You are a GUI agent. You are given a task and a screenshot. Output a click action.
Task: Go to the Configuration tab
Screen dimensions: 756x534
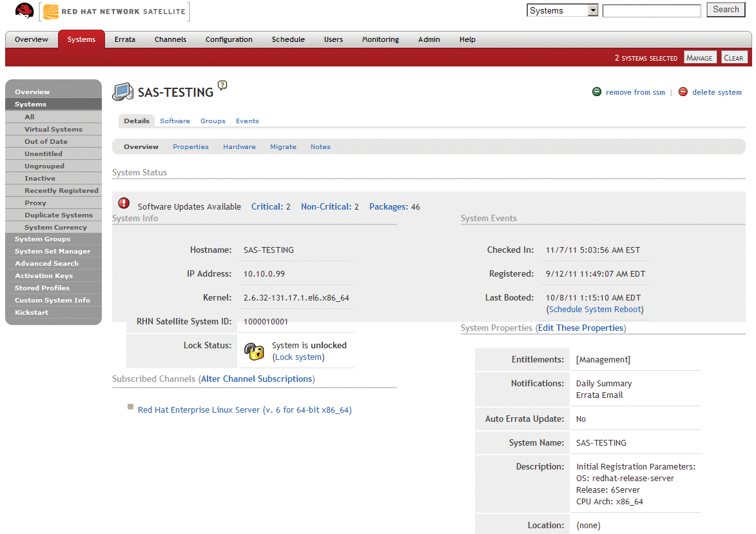click(229, 39)
